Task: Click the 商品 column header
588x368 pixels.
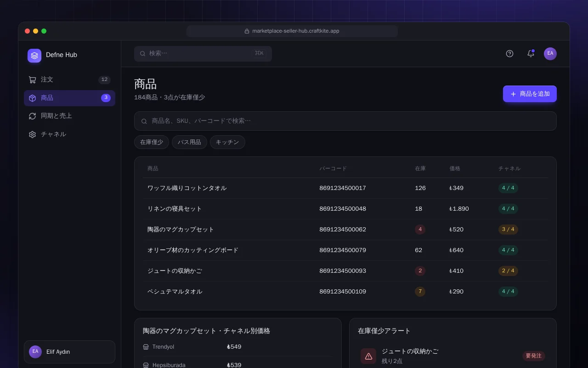Action: point(153,169)
